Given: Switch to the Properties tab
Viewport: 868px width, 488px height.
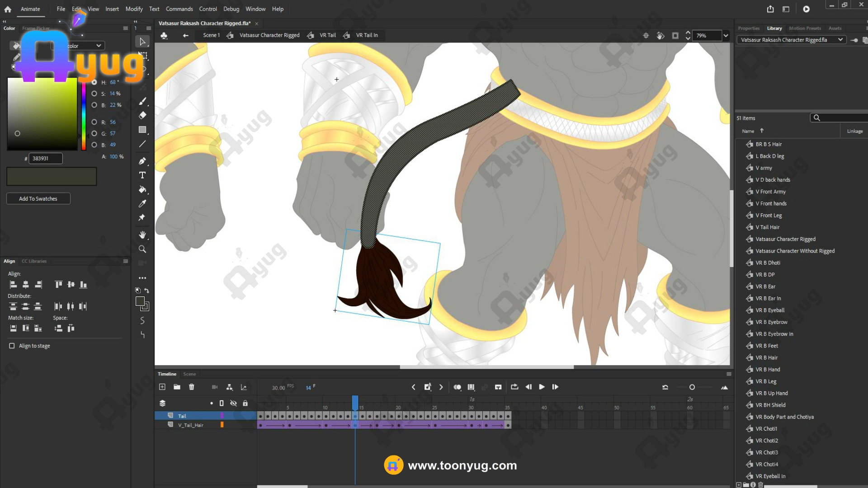Looking at the screenshot, I should pyautogui.click(x=749, y=28).
